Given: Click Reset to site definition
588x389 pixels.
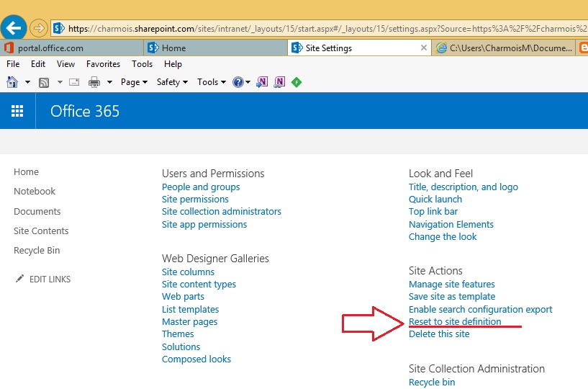Looking at the screenshot, I should point(455,322).
